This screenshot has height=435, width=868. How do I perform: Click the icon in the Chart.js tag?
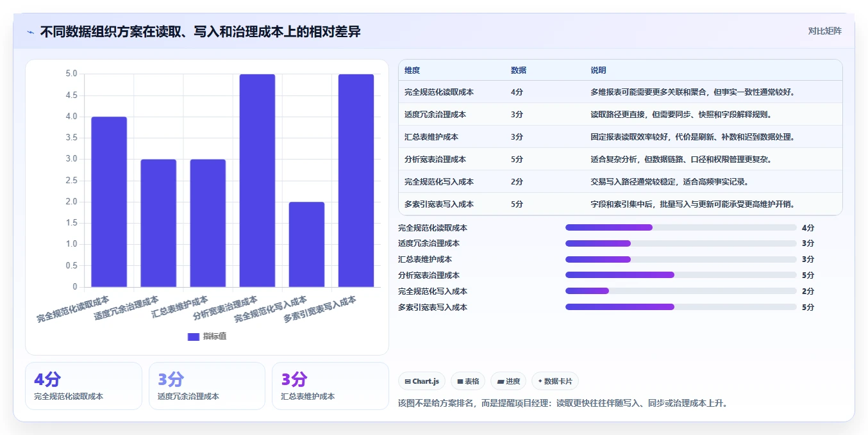click(407, 381)
